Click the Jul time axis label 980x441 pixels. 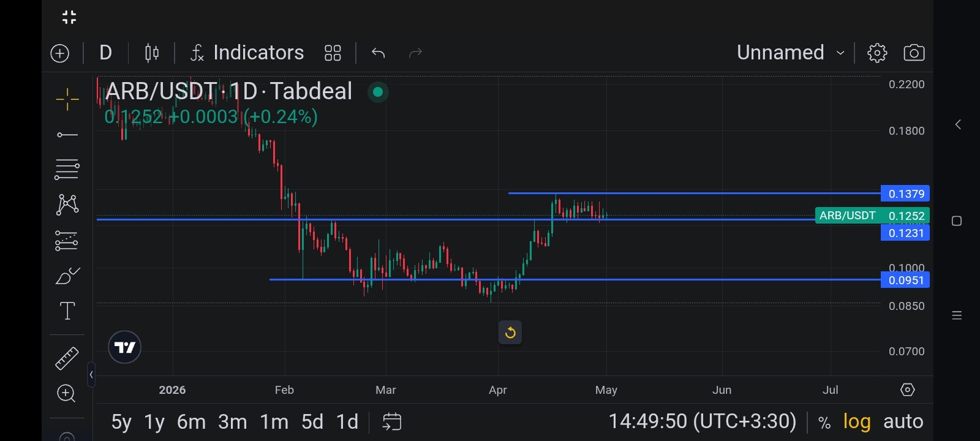831,390
